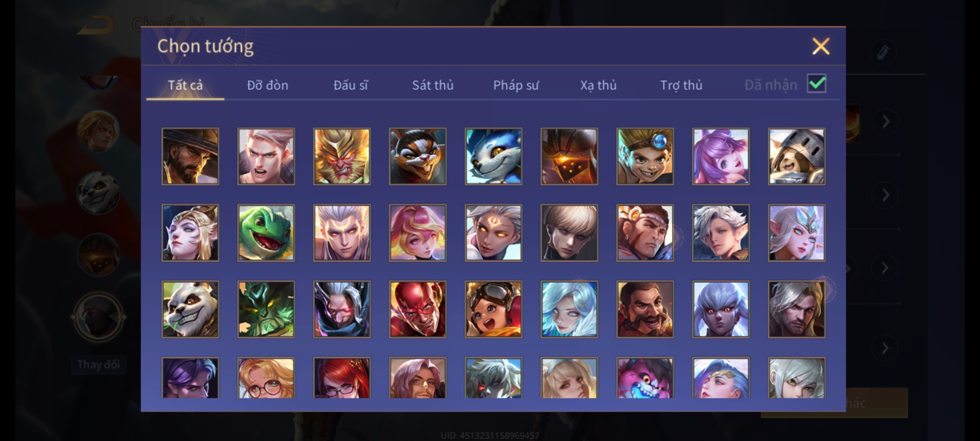
Task: Filter heroes by Xạ thủ tab
Action: click(598, 85)
